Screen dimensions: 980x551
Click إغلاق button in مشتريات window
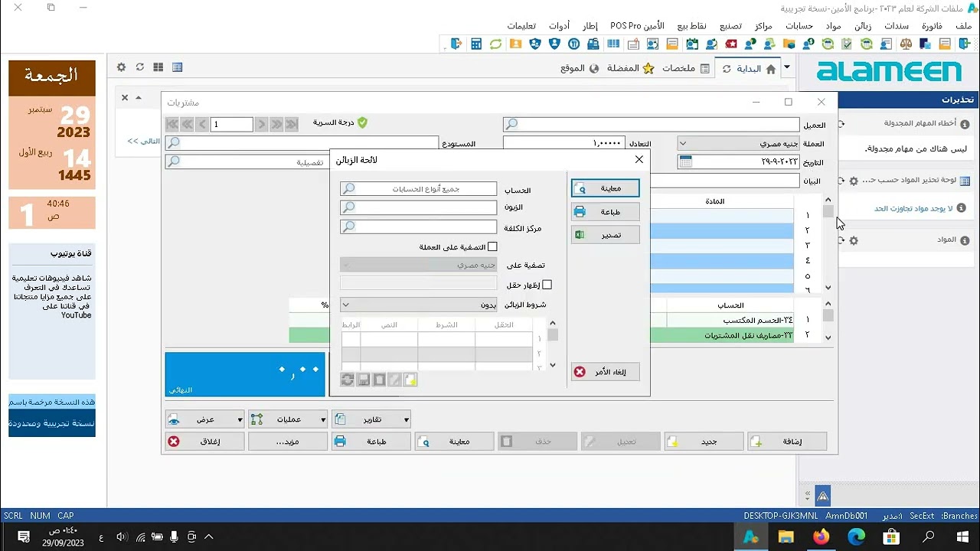click(x=204, y=442)
